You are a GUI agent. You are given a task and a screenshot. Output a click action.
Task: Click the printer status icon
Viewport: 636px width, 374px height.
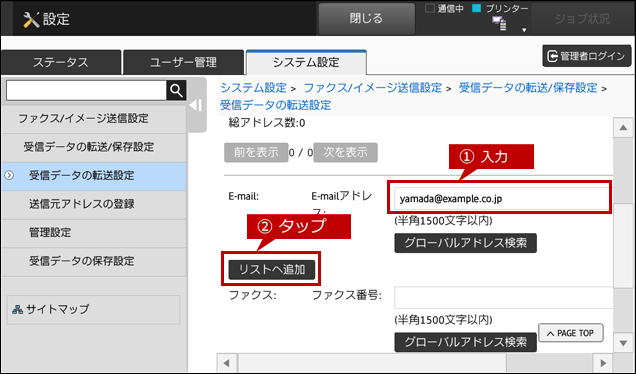pyautogui.click(x=499, y=23)
